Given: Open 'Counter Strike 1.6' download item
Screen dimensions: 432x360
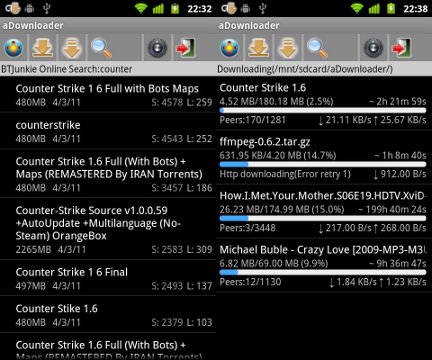Looking at the screenshot, I should [x=324, y=103].
